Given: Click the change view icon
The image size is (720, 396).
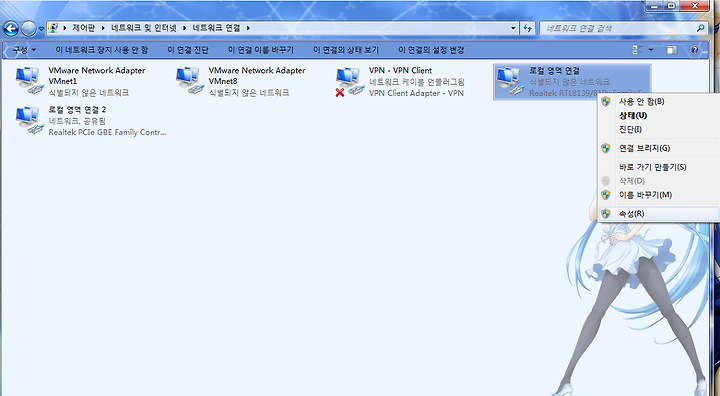Looking at the screenshot, I should (637, 50).
